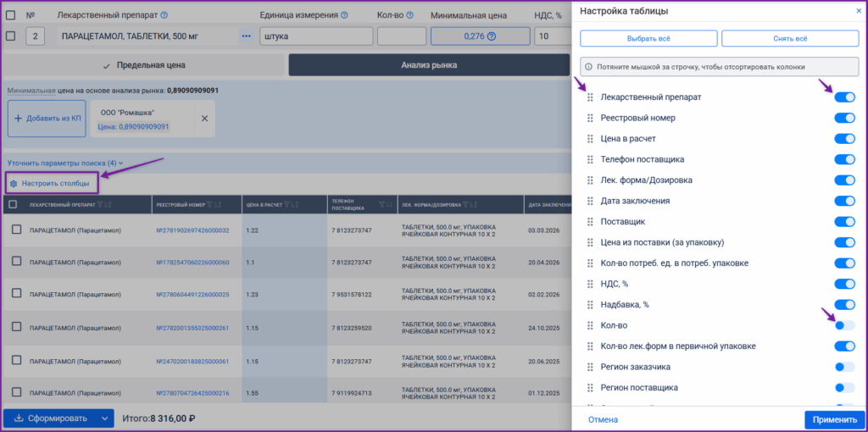
Task: Click the НДС, % field showing 10
Action: [x=553, y=36]
